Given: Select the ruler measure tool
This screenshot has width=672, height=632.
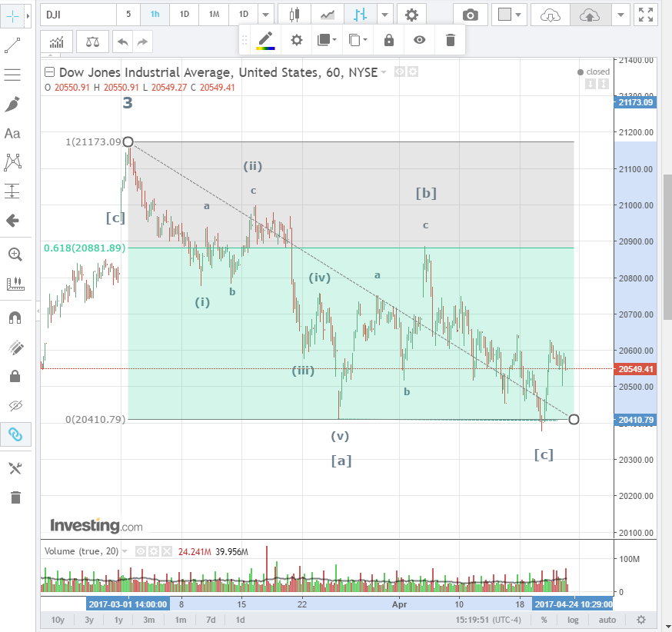Looking at the screenshot, I should [x=15, y=283].
